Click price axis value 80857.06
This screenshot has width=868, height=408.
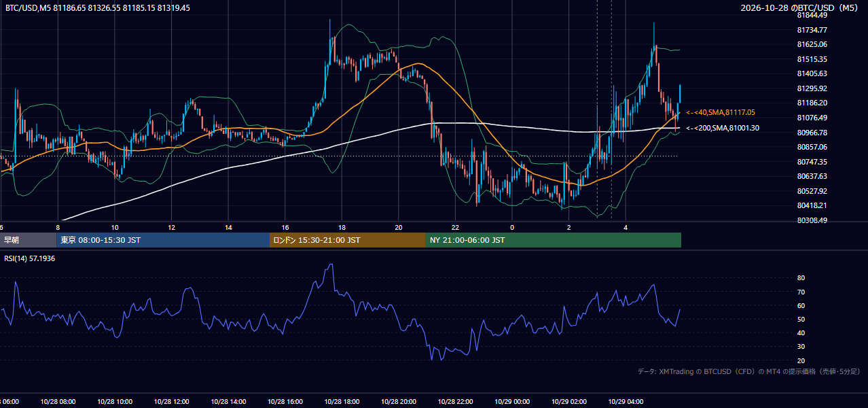tap(812, 147)
